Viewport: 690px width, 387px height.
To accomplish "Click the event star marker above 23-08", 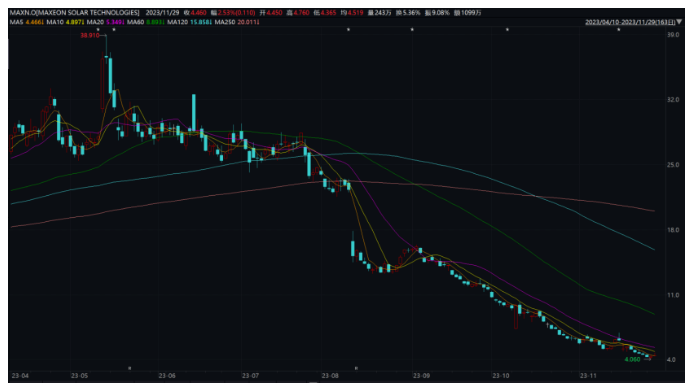I will [349, 29].
